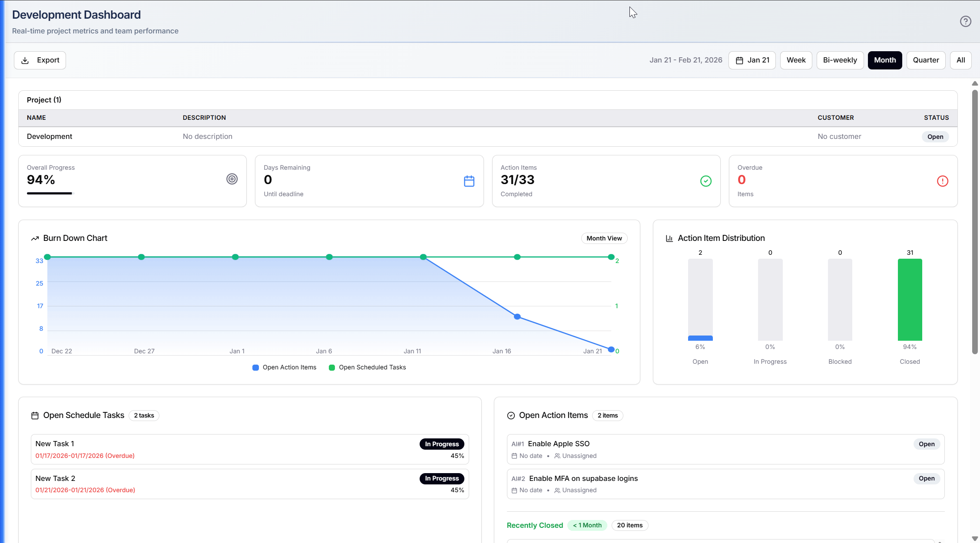Click the Month View badge
The image size is (980, 543).
click(604, 238)
